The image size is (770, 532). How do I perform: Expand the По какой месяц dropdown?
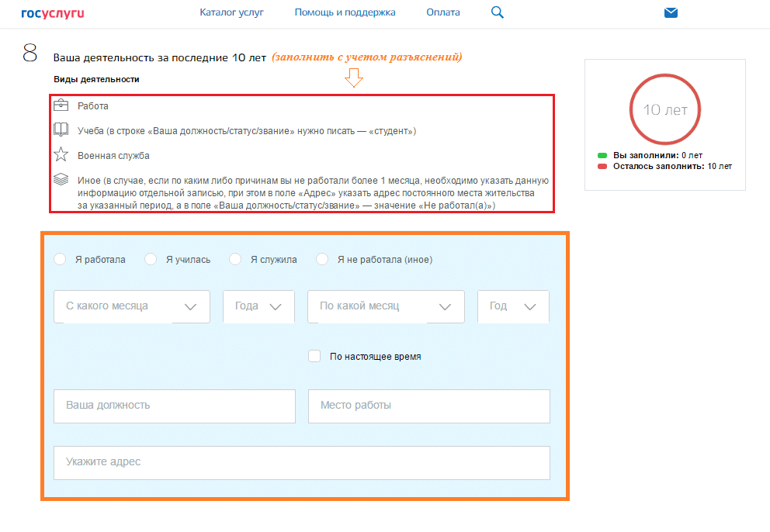click(386, 306)
